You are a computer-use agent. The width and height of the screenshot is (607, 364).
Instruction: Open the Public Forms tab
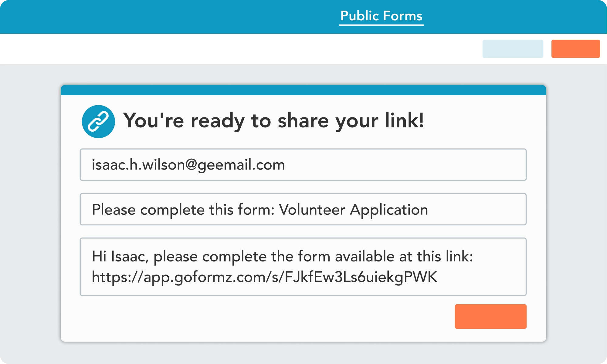[381, 16]
